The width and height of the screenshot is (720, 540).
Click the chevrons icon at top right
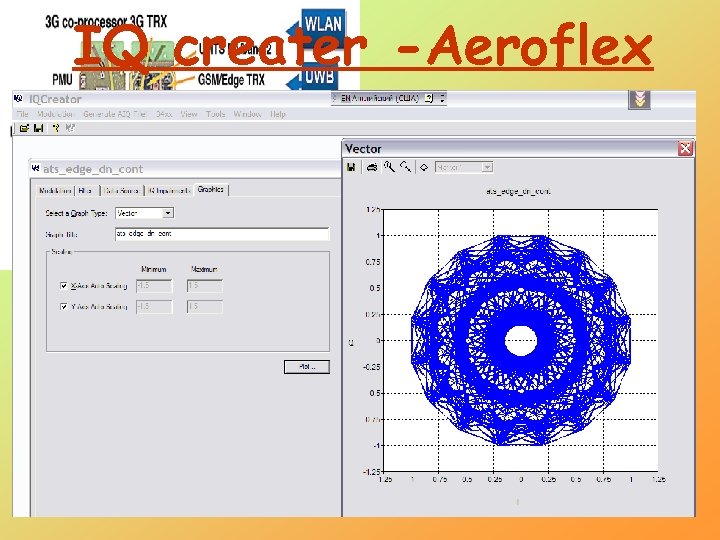point(639,99)
